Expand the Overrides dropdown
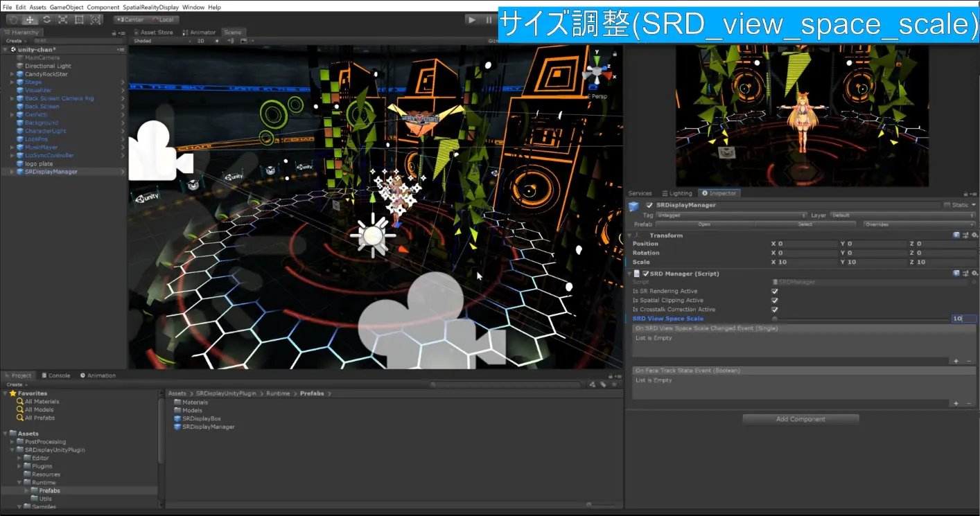 point(919,224)
